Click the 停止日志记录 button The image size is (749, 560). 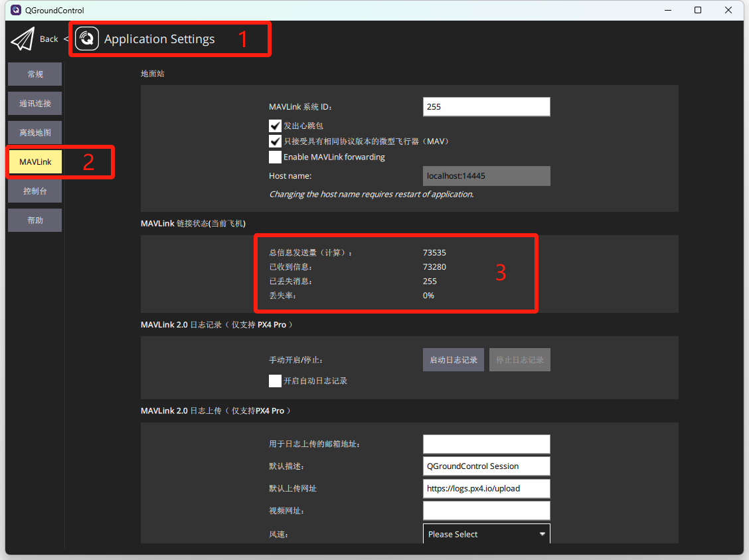520,360
